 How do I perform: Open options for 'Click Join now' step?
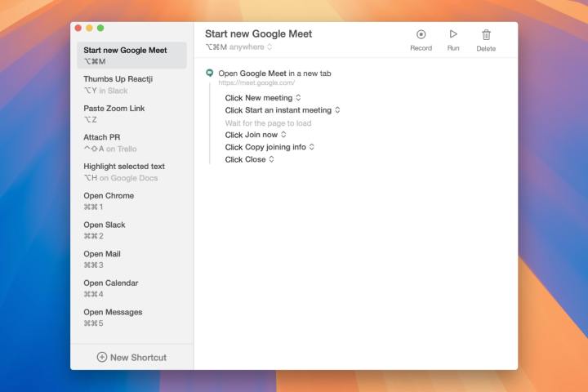click(283, 135)
